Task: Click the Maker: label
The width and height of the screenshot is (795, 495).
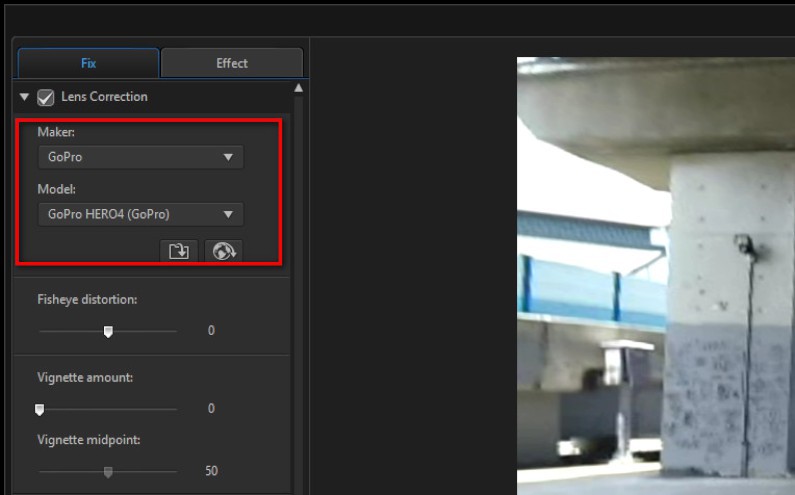Action: click(x=56, y=132)
